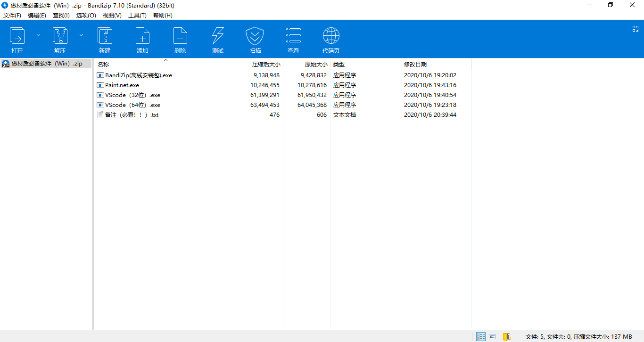This screenshot has height=342, width=644.
Task: Click the compressed size value 9,138,948
Action: point(266,75)
